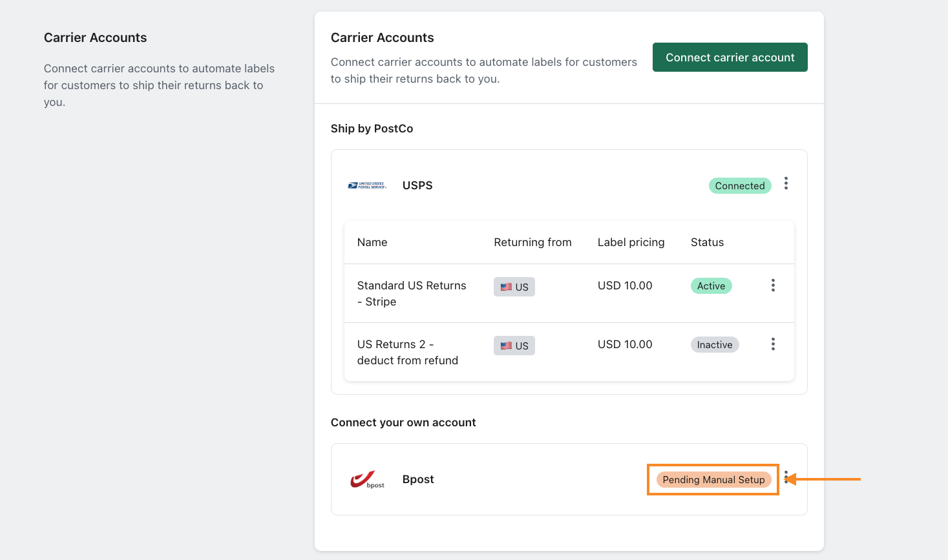Screen dimensions: 948x560
Task: Select US Returns 2 - deduct from refund
Action: pos(407,352)
